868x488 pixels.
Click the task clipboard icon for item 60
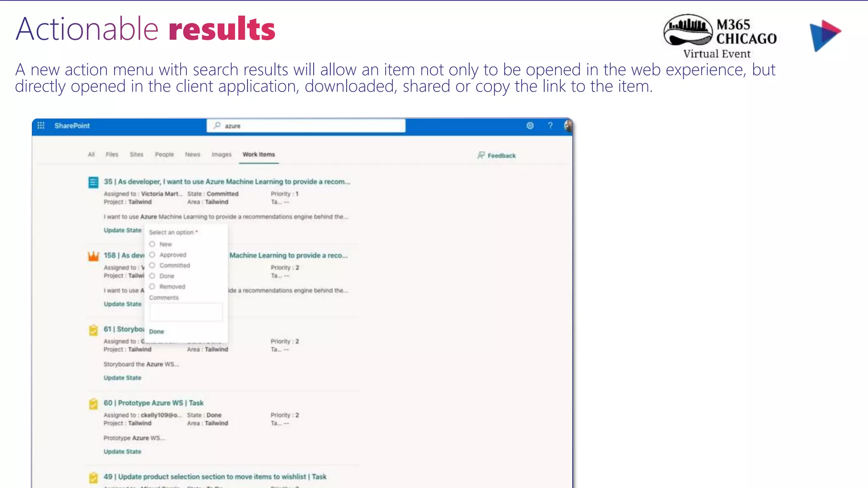(93, 404)
